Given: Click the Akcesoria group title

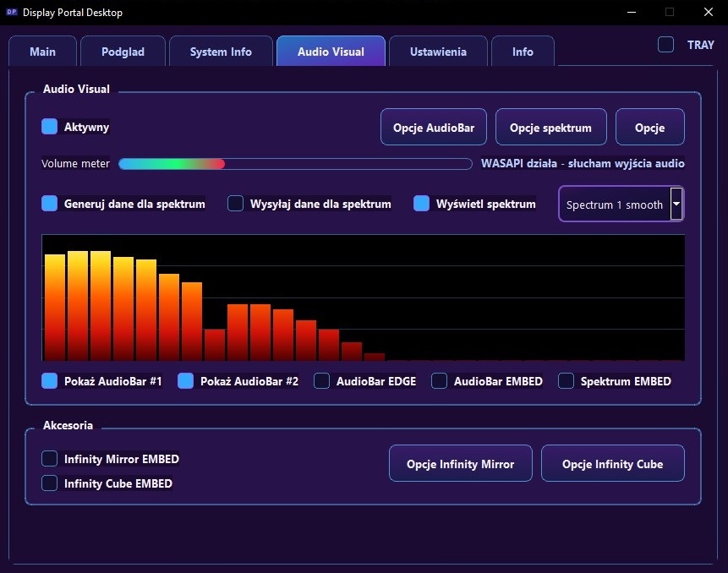Looking at the screenshot, I should coord(68,425).
